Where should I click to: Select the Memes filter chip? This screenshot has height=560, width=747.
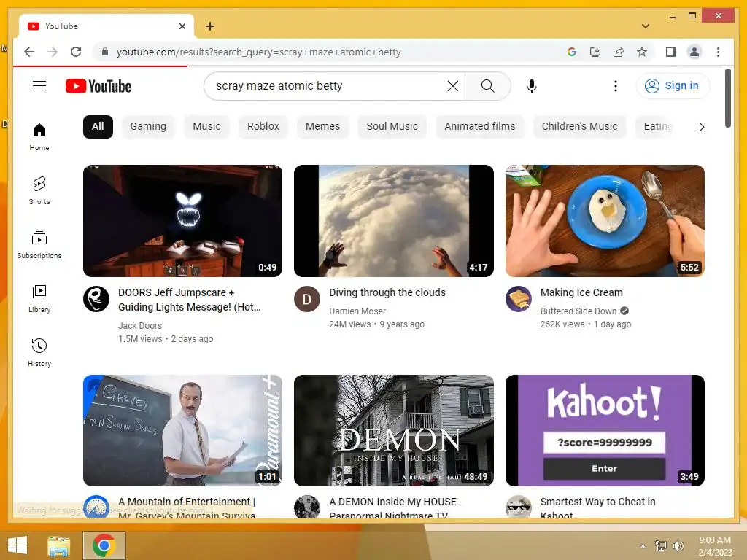[x=322, y=127]
